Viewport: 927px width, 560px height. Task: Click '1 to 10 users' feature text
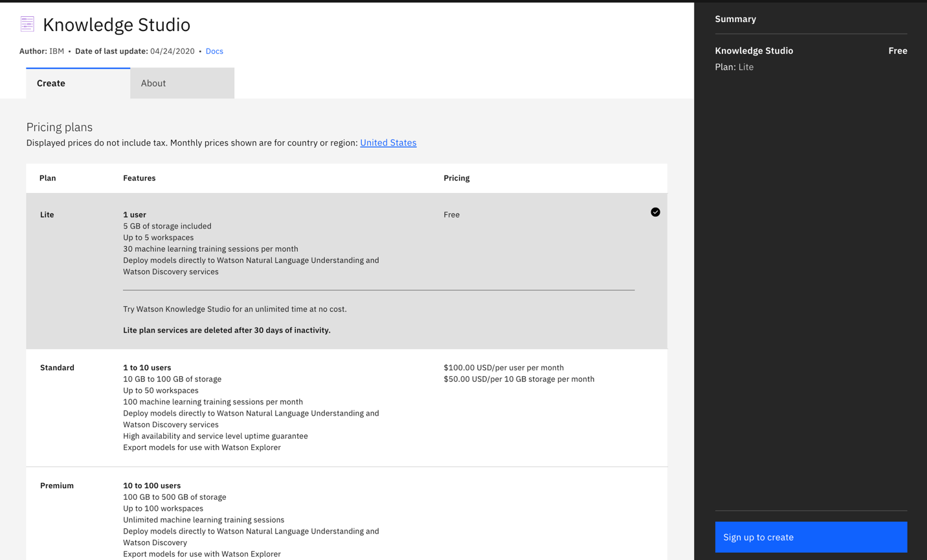[x=147, y=368]
